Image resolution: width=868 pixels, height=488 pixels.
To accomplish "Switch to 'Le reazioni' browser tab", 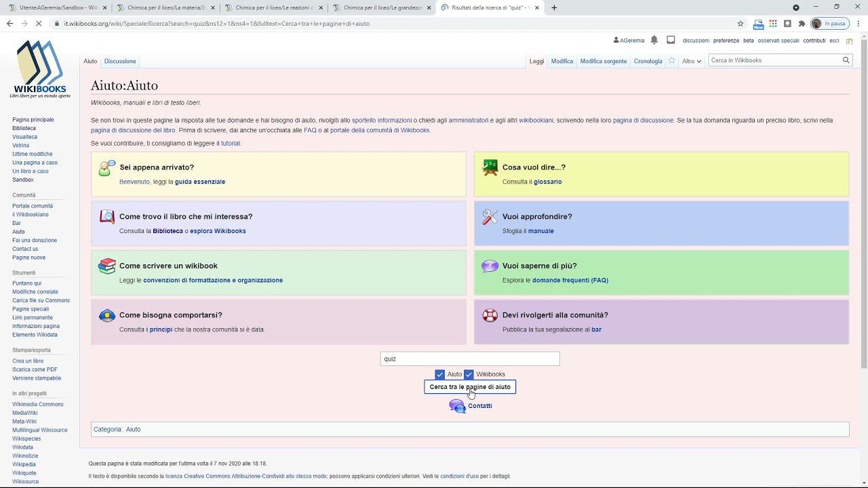I will [x=274, y=7].
